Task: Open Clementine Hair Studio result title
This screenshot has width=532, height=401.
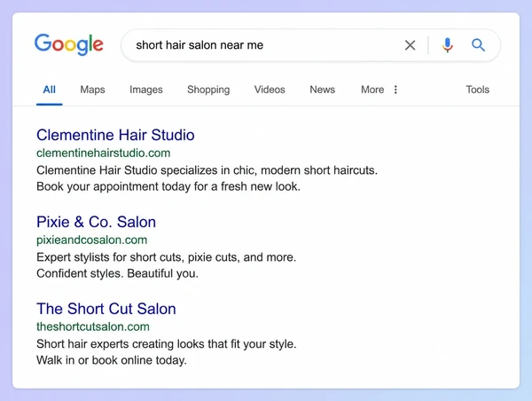Action: click(x=115, y=135)
